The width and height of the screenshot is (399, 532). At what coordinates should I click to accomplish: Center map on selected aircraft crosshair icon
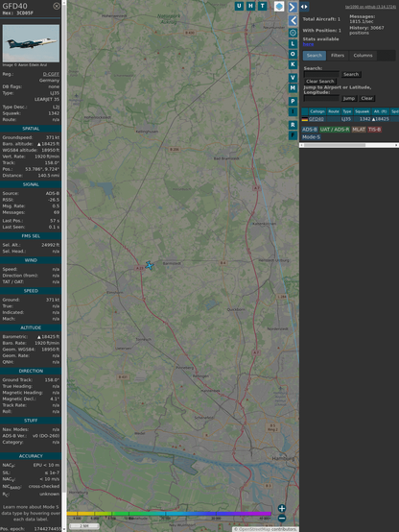[293, 33]
